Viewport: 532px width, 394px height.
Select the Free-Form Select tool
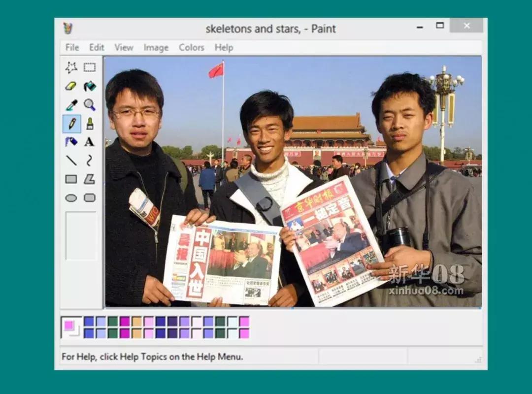pos(71,67)
